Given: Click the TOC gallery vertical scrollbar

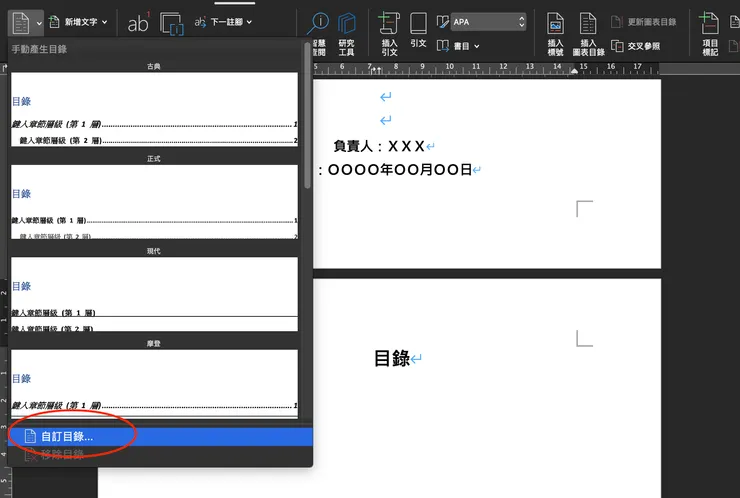Looking at the screenshot, I should (x=307, y=116).
